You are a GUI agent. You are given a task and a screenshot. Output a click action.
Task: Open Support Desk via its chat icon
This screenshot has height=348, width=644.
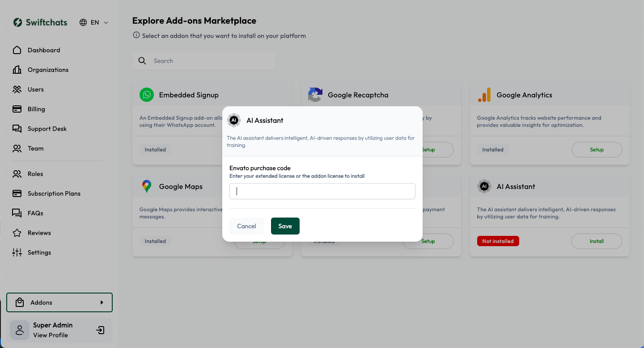[17, 128]
